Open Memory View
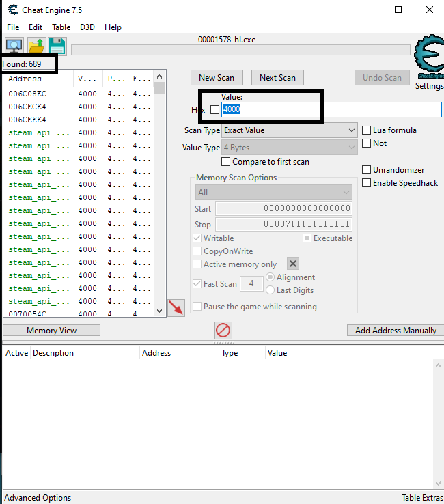Viewport: 444px width, 504px height. pyautogui.click(x=51, y=331)
